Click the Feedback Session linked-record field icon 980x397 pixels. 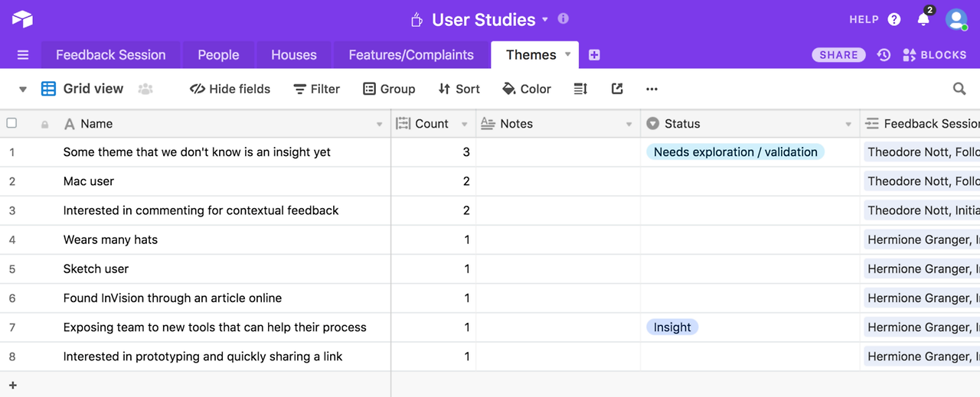tap(872, 124)
